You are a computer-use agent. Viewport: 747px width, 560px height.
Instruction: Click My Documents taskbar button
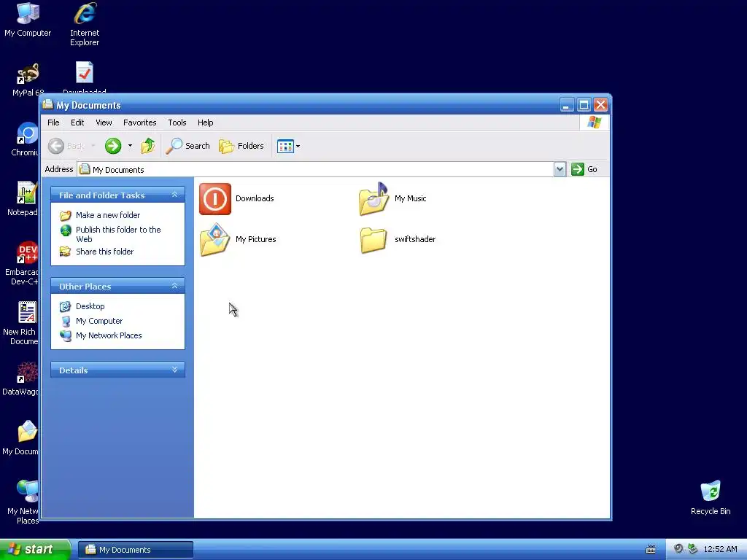click(x=135, y=550)
